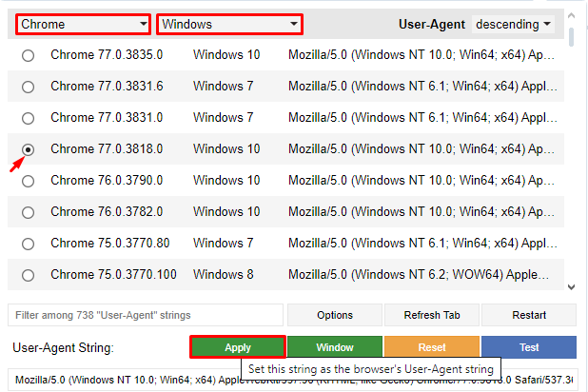Select the Chrome 76.0.3790.0 radio button
The width and height of the screenshot is (588, 392).
29,181
